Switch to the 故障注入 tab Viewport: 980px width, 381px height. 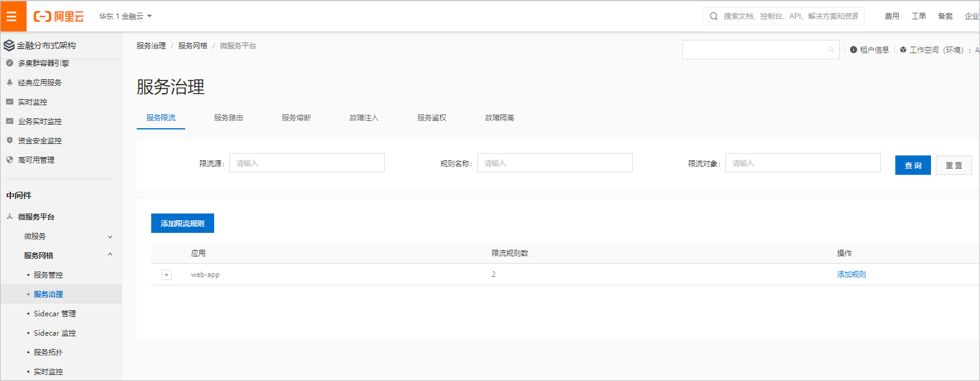coord(364,118)
